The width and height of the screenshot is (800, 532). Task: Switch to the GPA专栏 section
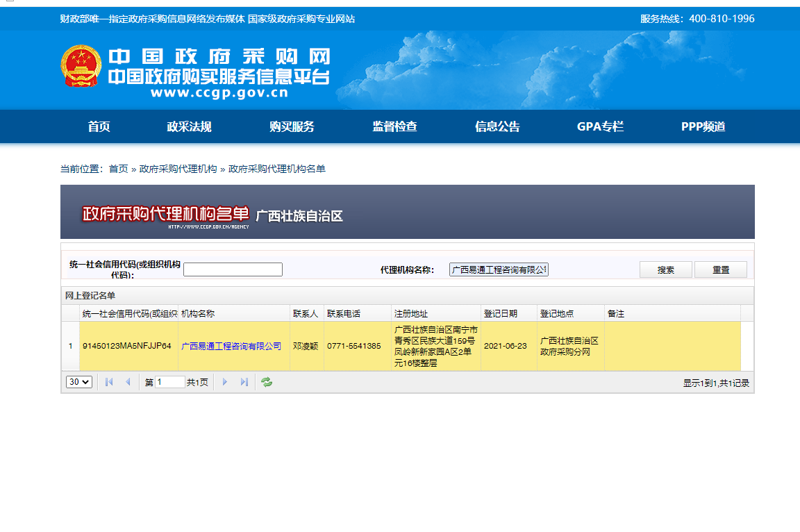click(600, 126)
